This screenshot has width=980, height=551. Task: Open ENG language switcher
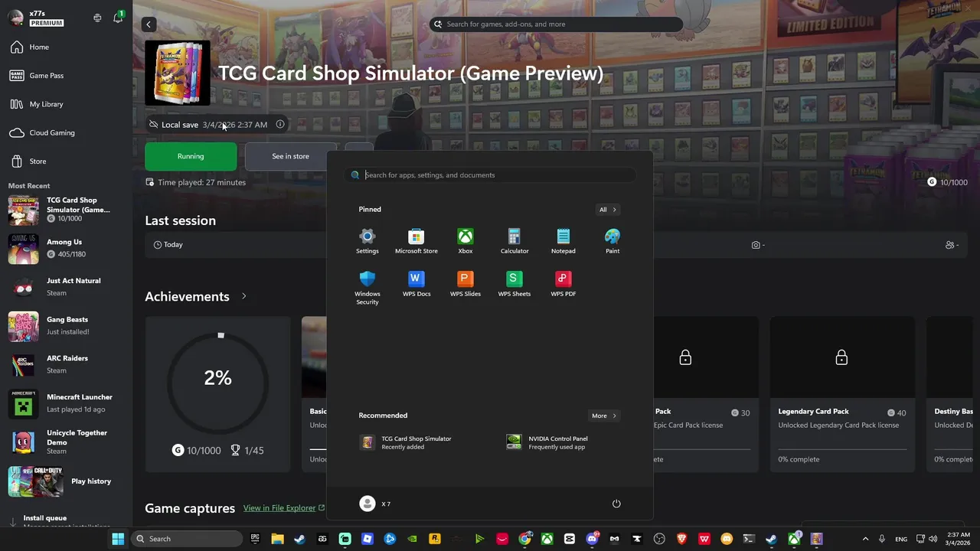click(901, 539)
